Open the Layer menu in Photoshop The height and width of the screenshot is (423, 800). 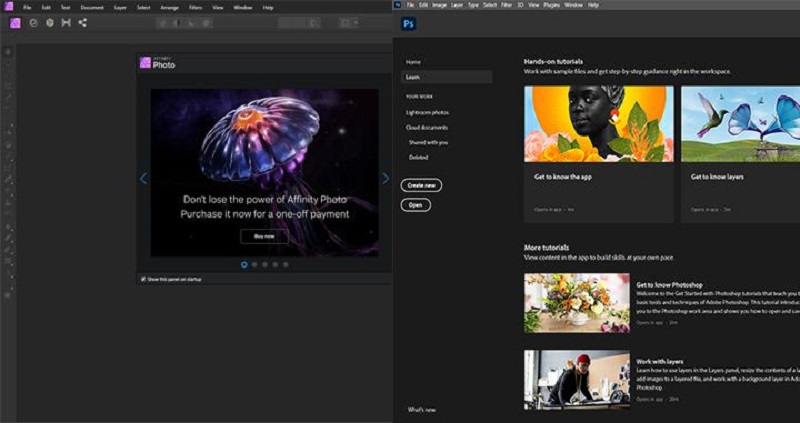pyautogui.click(x=457, y=5)
